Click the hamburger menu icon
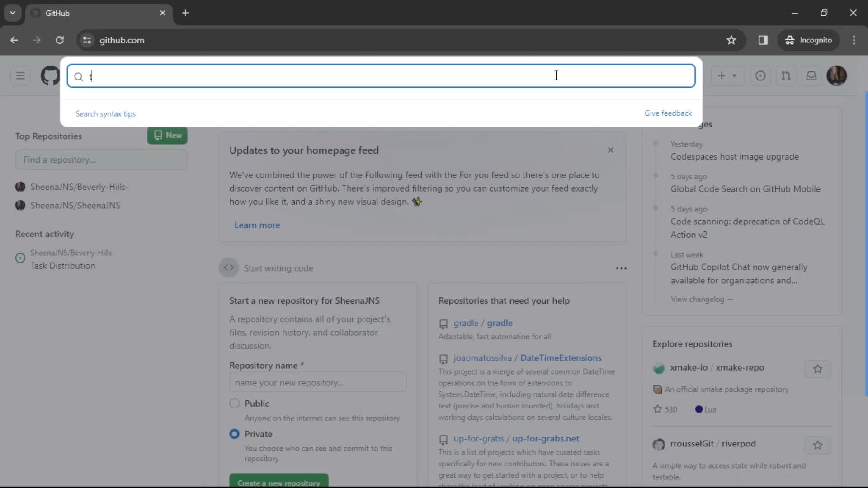This screenshot has width=868, height=488. pyautogui.click(x=20, y=75)
